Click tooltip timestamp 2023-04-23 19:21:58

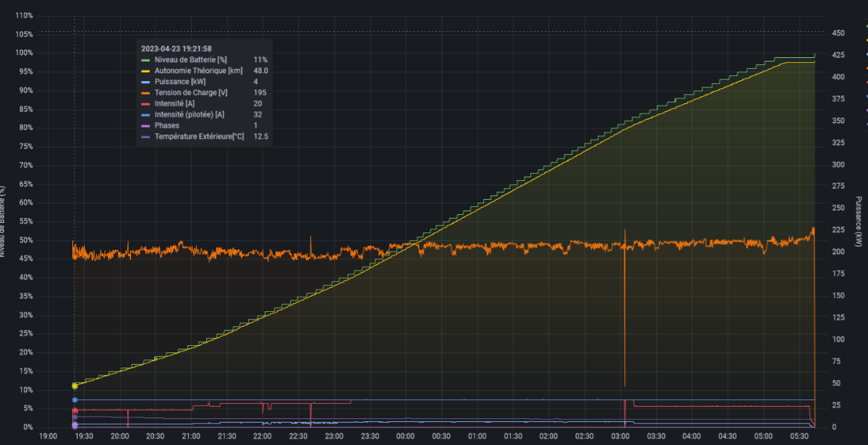pos(176,48)
